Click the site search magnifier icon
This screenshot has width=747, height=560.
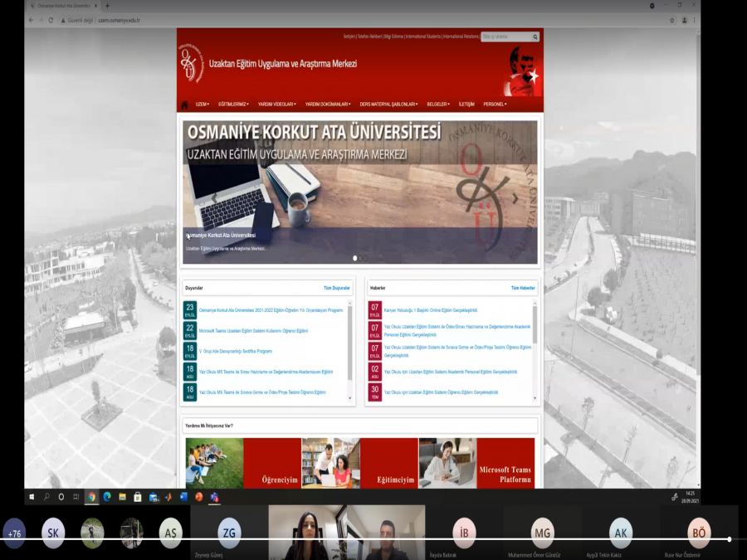tap(535, 37)
